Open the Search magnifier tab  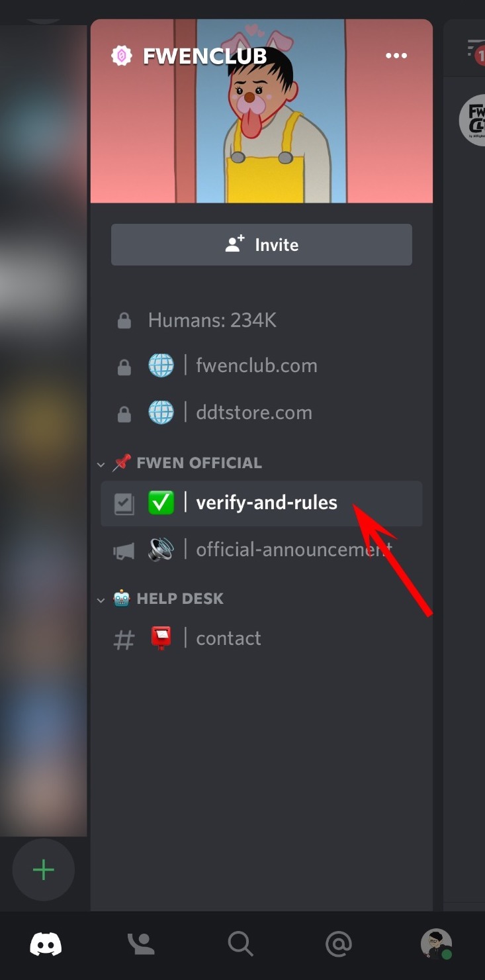(x=240, y=944)
